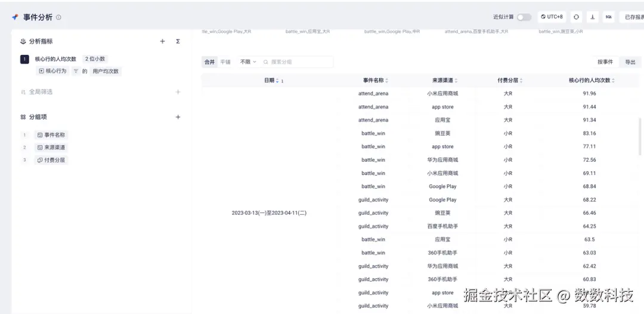The image size is (644, 314).
Task: Open the 核心行为 event selector
Action: pos(52,71)
